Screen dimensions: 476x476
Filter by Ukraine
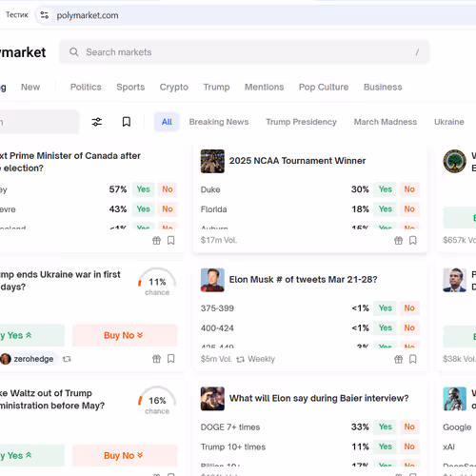pos(449,122)
